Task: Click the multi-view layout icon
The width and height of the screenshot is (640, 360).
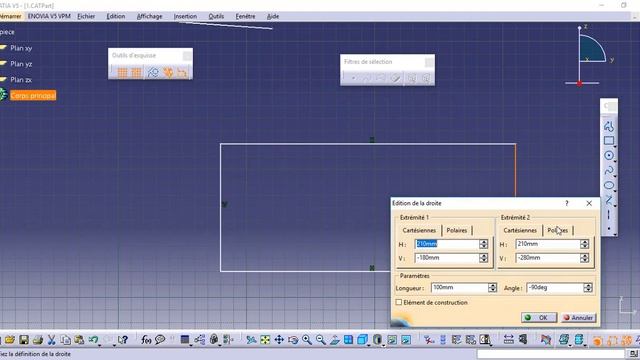Action: click(x=349, y=340)
